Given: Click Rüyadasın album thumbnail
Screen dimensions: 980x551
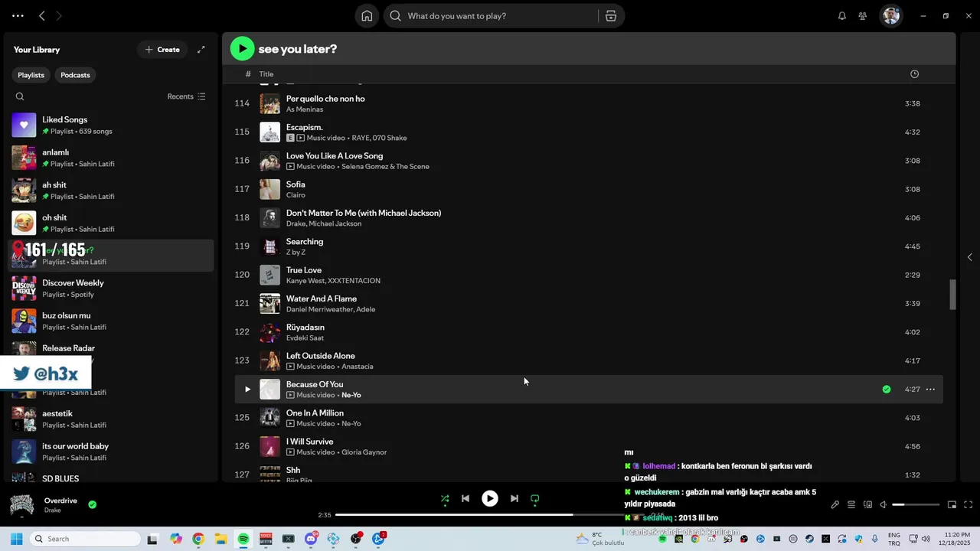Looking at the screenshot, I should pos(269,332).
